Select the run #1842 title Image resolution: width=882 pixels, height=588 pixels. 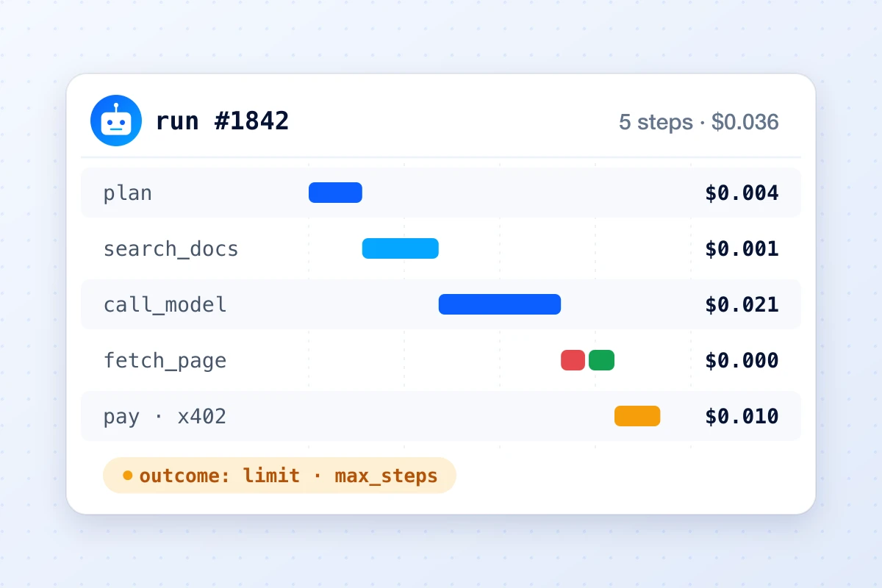[222, 121]
